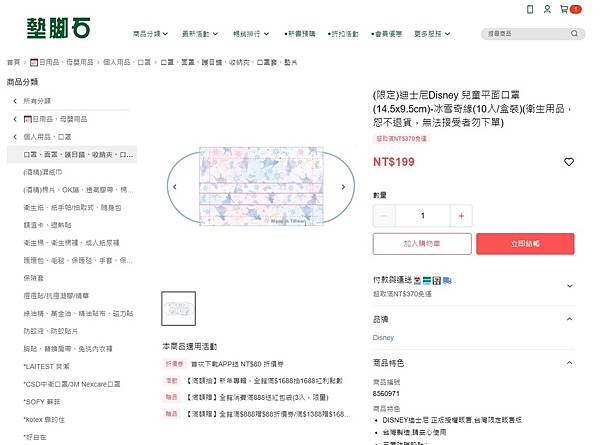600x445 pixels.
Task: Open the 商品分類 dropdown menu
Action: click(150, 34)
